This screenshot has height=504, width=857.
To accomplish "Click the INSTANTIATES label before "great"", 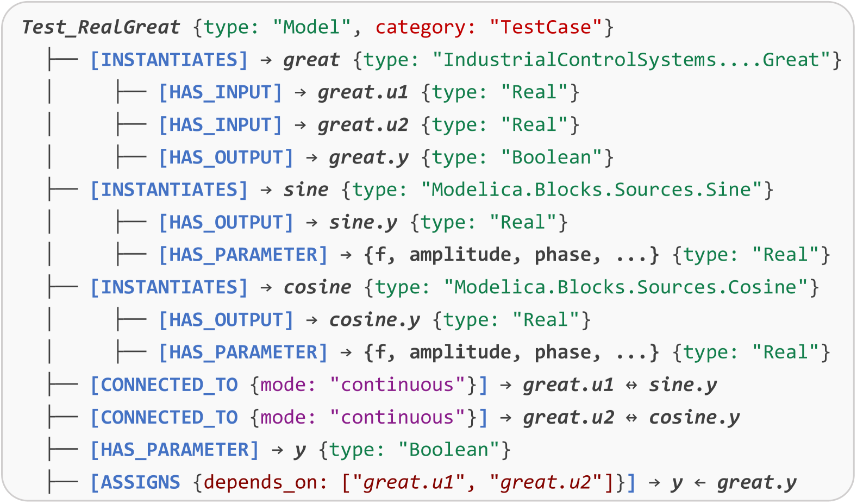I will (169, 60).
